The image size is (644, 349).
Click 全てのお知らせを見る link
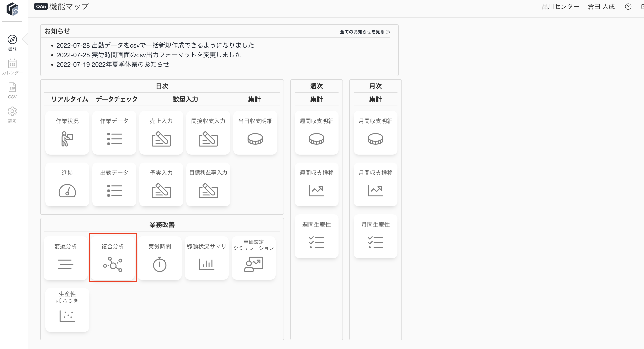click(365, 32)
